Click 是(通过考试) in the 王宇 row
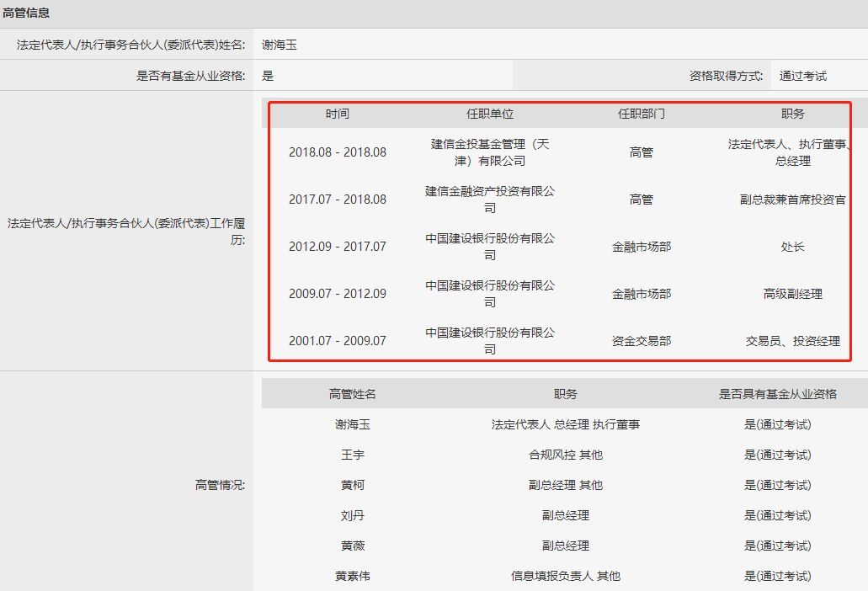The height and width of the screenshot is (591, 868). (777, 455)
